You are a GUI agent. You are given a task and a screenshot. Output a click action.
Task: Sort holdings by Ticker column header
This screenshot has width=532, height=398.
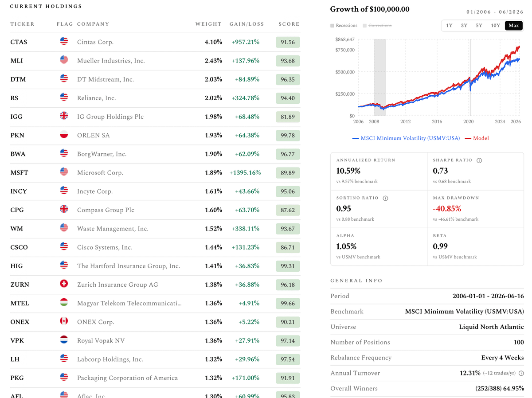tap(22, 24)
